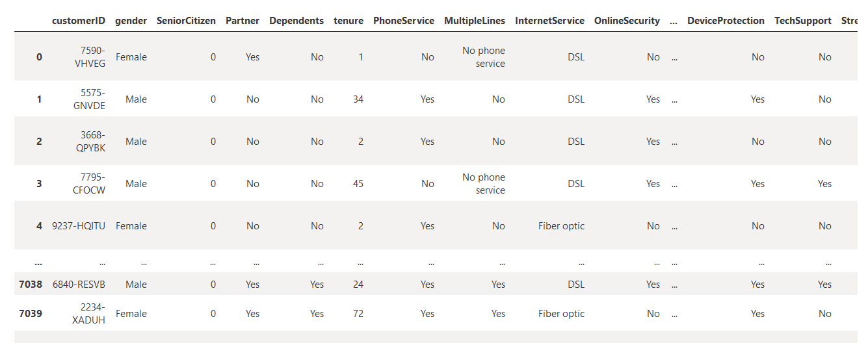868x343 pixels.
Task: Select the tenure value 45
Action: click(x=358, y=184)
